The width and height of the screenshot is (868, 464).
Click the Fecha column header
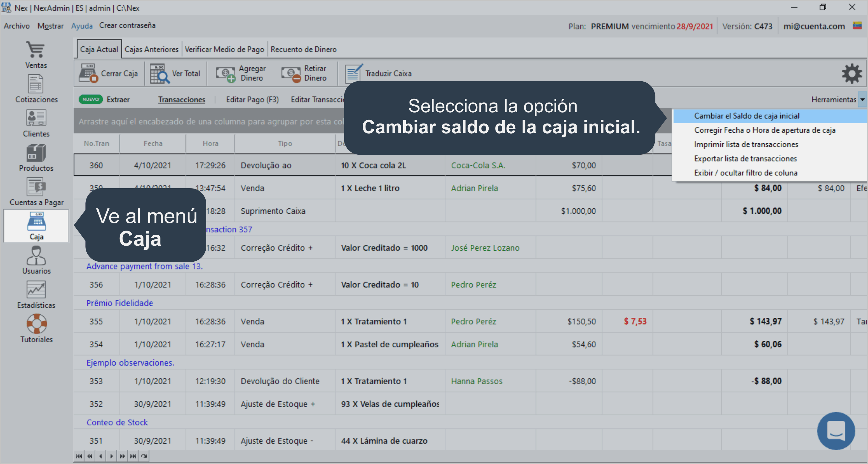click(x=153, y=144)
